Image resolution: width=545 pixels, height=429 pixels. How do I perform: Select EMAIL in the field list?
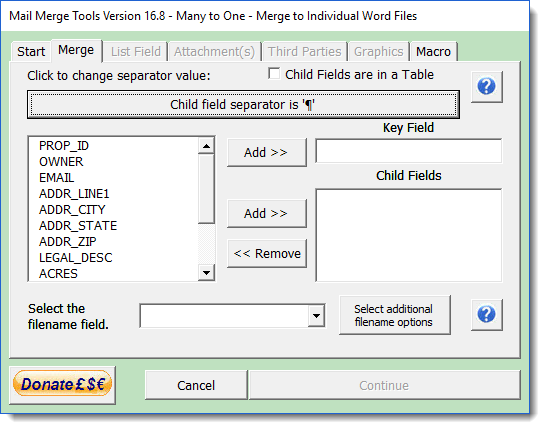click(x=57, y=178)
